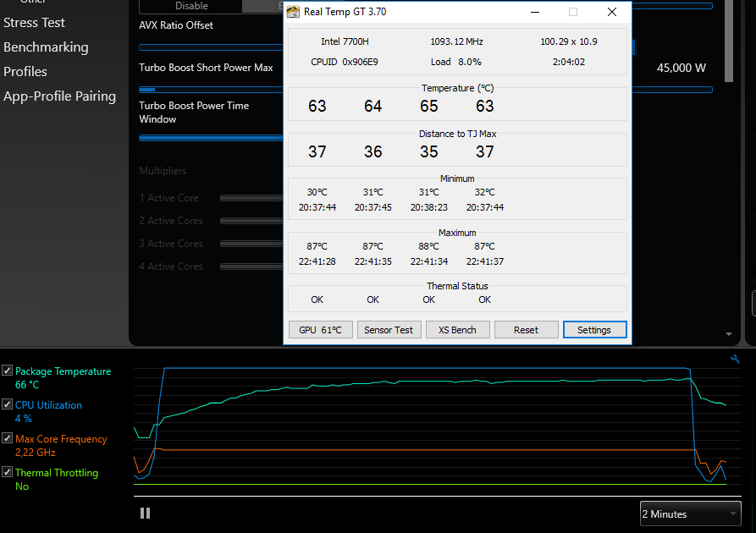The height and width of the screenshot is (533, 756).
Task: Click the Load 8.0% reading
Action: [456, 62]
